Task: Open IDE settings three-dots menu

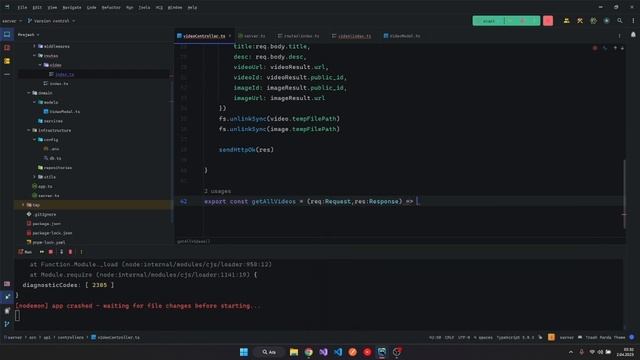Action: (x=633, y=21)
